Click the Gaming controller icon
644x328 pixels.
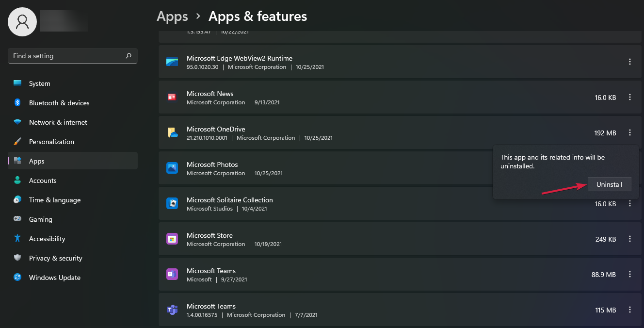pyautogui.click(x=17, y=219)
